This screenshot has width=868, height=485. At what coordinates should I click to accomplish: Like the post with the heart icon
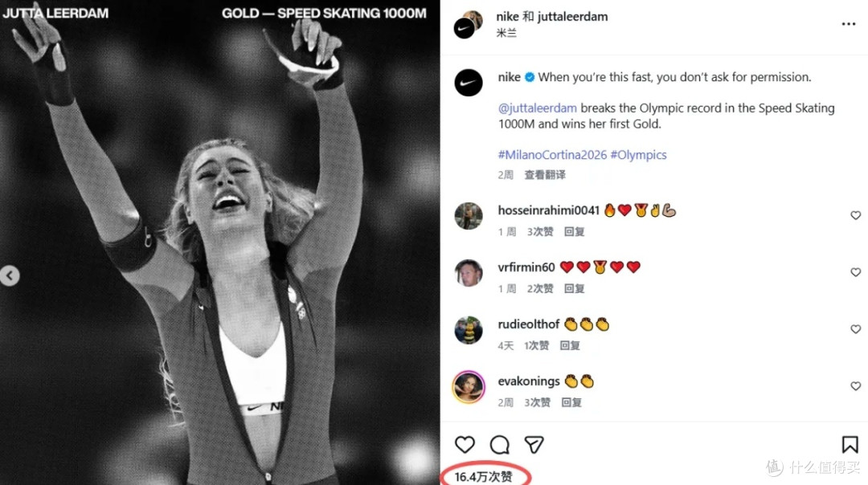(465, 445)
